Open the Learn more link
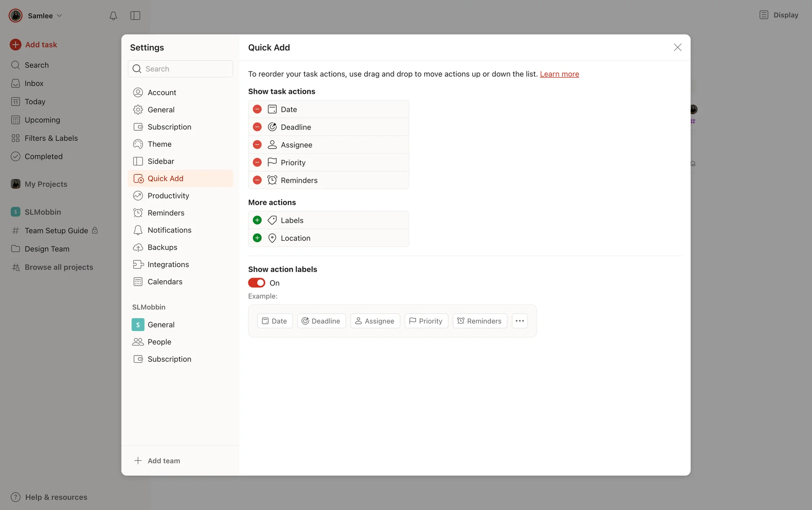812x510 pixels. (x=559, y=74)
